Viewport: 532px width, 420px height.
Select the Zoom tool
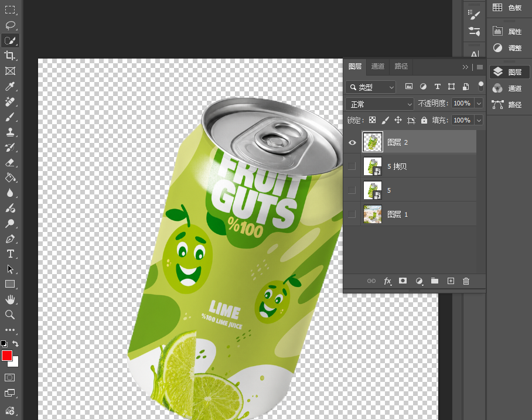tap(10, 315)
